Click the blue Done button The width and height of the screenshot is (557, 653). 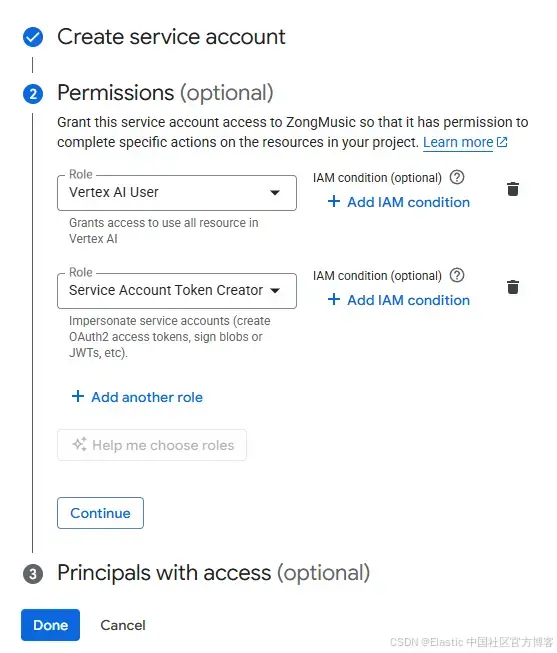pos(50,625)
